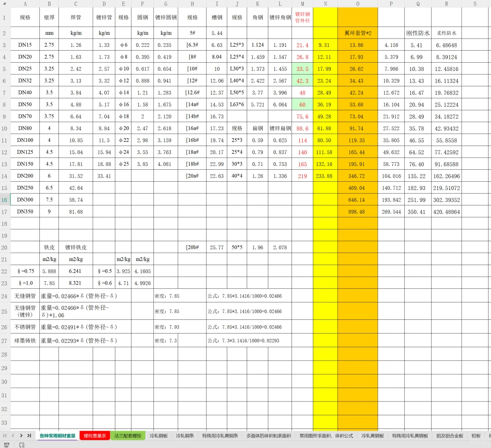Open the 冷轧钢板 sheet tab
491x448 pixels.
tap(158, 436)
